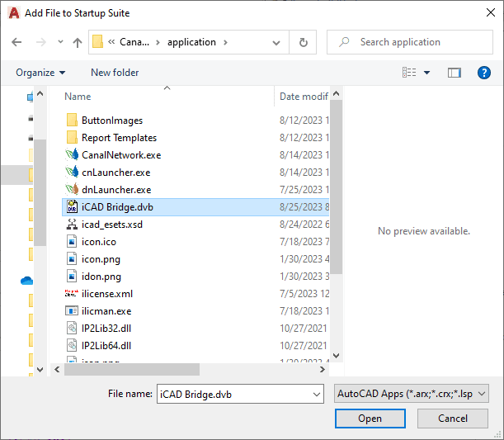Viewport: 504px width, 440px height.
Task: Select the dnLauncher.exe icon
Action: pos(72,190)
